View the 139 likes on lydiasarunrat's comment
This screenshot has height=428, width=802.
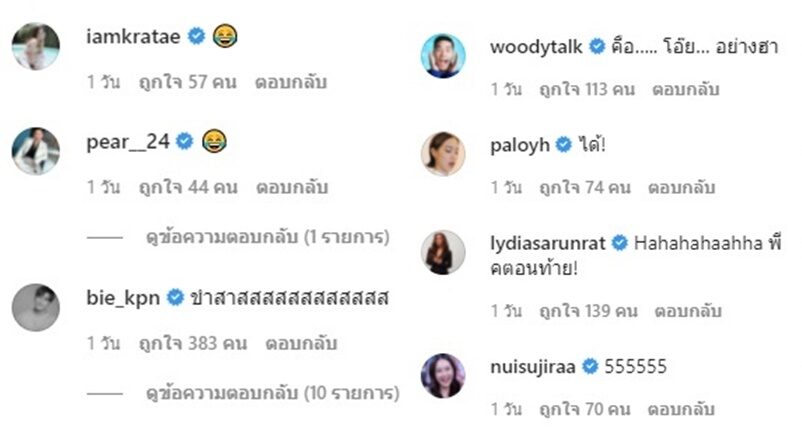click(588, 311)
